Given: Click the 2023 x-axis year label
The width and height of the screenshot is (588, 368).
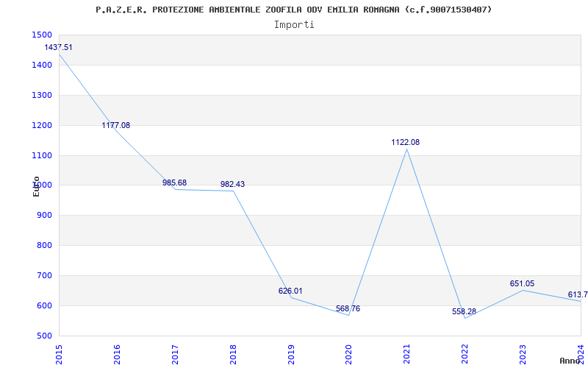Looking at the screenshot, I should tap(523, 355).
